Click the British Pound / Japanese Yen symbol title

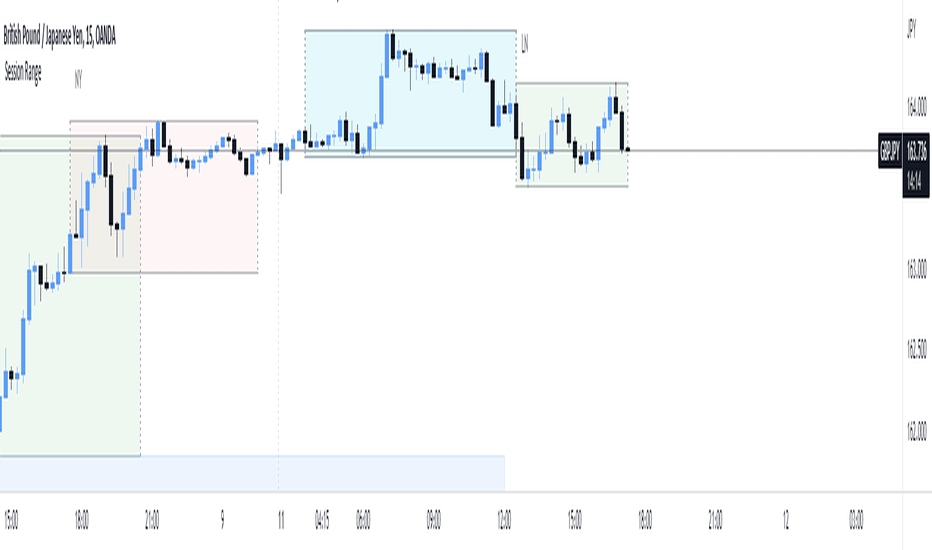59,36
